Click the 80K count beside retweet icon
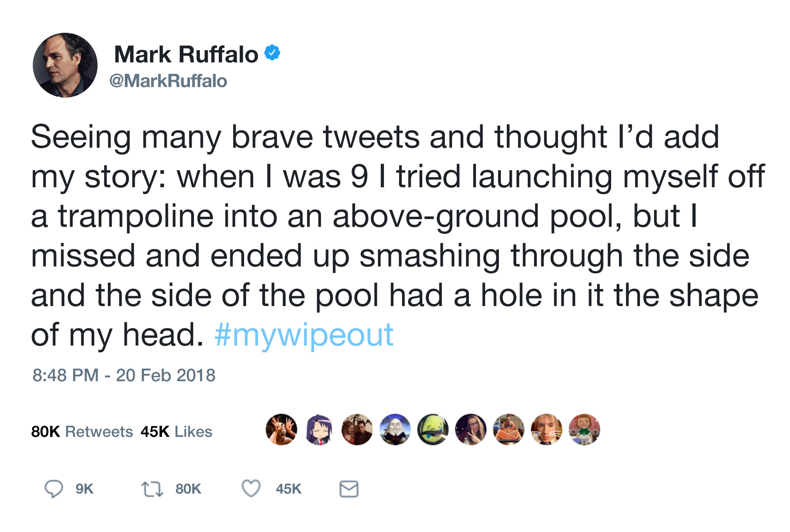This screenshot has height=532, width=790. click(x=188, y=489)
